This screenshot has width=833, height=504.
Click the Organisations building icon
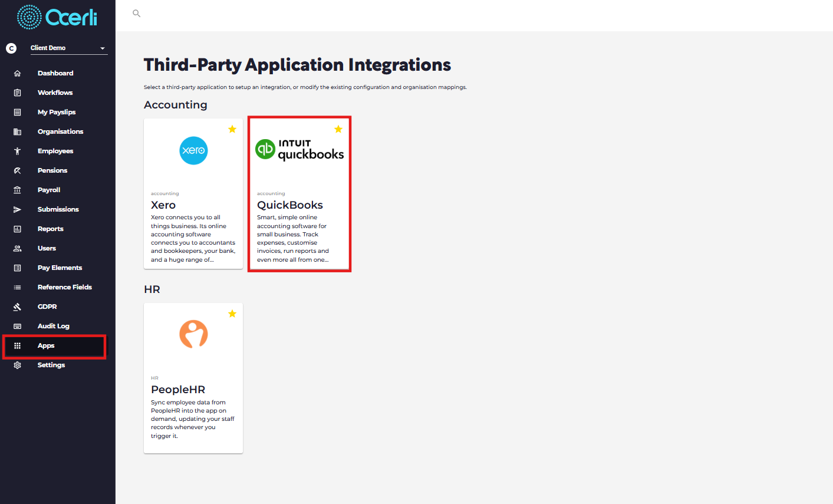tap(17, 131)
